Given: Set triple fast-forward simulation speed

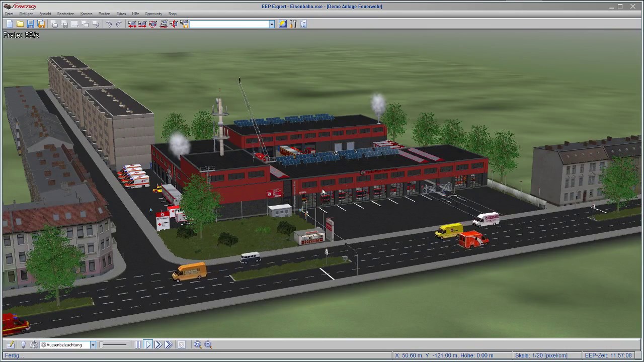Looking at the screenshot, I should [x=169, y=344].
